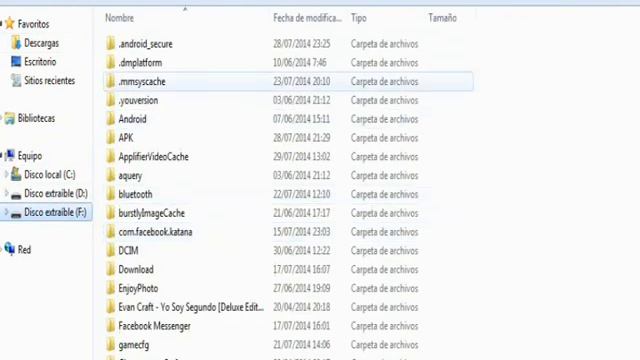This screenshot has height=360, width=640.
Task: Select the .mmsyscache file name
Action: tap(142, 82)
